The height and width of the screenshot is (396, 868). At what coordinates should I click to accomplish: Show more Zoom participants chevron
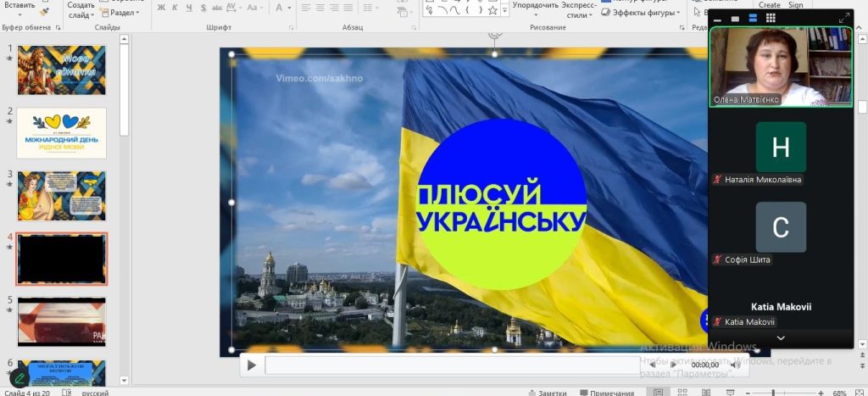[x=781, y=337]
